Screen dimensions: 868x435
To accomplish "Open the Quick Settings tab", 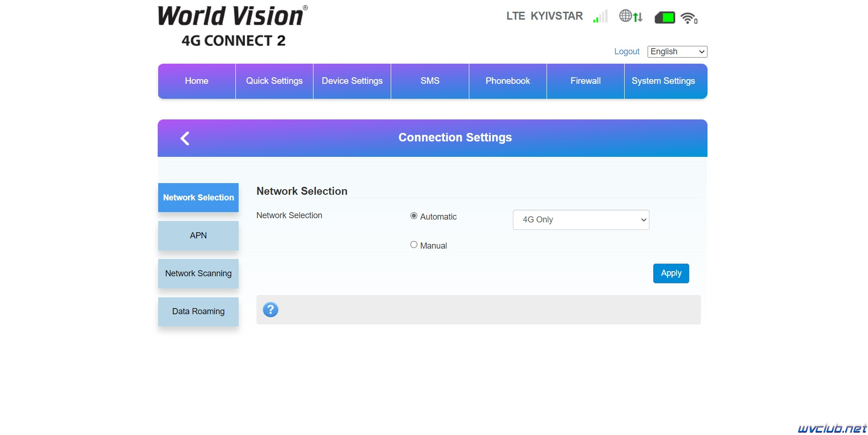I will (x=274, y=81).
